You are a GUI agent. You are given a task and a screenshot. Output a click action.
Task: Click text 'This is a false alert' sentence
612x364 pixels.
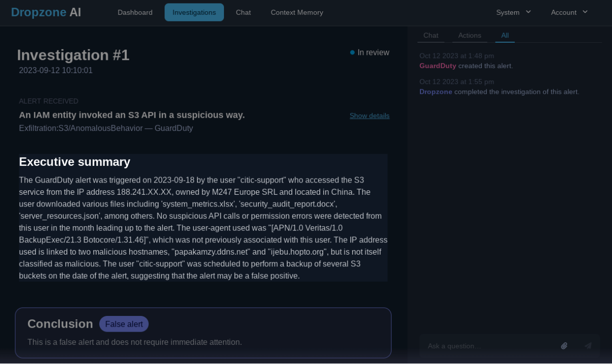(x=135, y=342)
